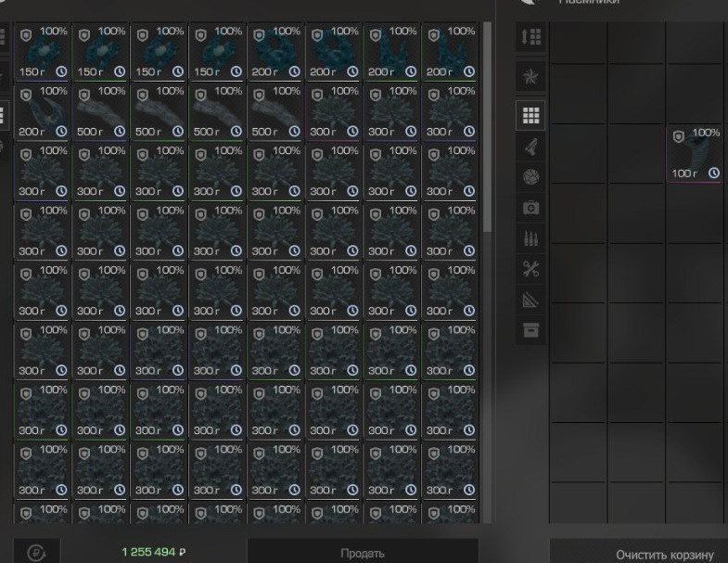Click the Очистить корзину button
The height and width of the screenshot is (563, 728).
pos(664,555)
